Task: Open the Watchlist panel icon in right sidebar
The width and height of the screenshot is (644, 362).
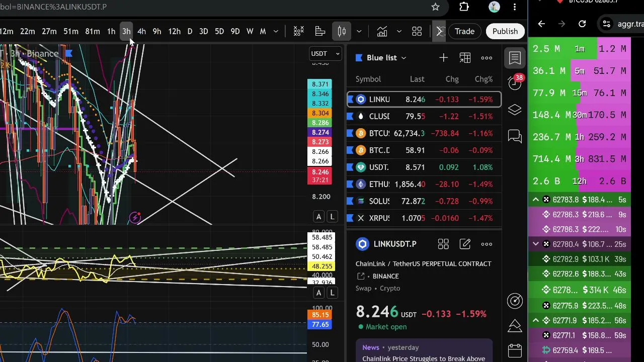Action: 515,58
